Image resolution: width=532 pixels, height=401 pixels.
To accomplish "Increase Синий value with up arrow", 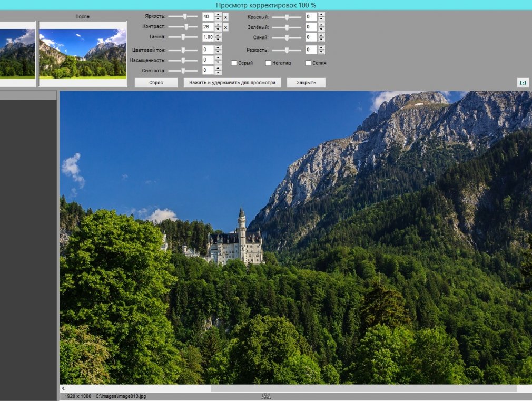I will pos(321,35).
